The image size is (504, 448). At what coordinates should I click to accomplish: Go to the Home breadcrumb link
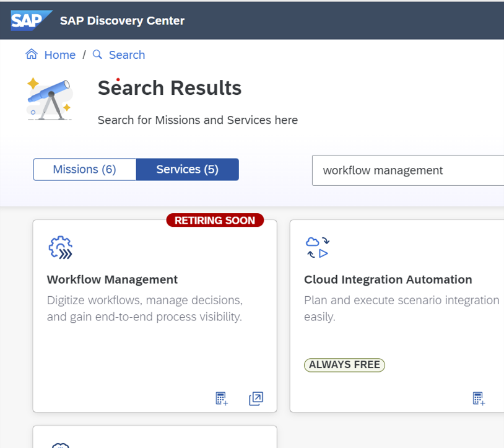[60, 55]
